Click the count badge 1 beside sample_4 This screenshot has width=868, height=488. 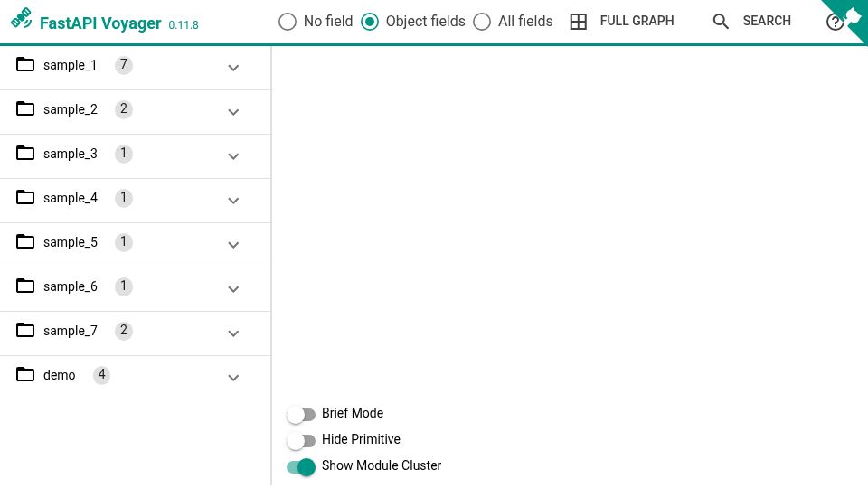pos(124,198)
